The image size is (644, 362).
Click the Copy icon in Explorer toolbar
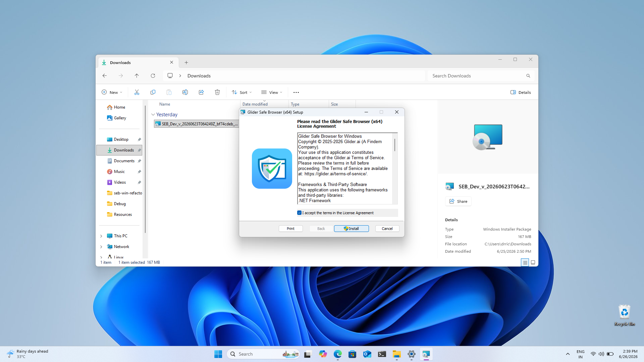pos(153,92)
